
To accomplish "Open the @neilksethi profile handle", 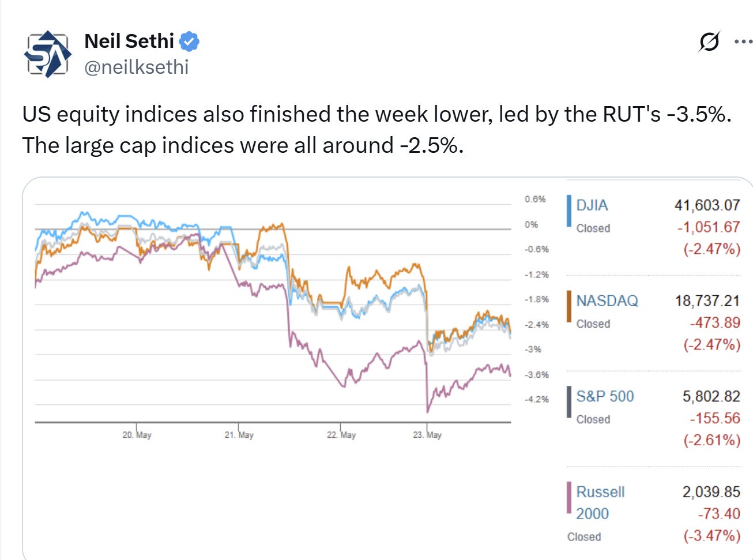I will (137, 67).
